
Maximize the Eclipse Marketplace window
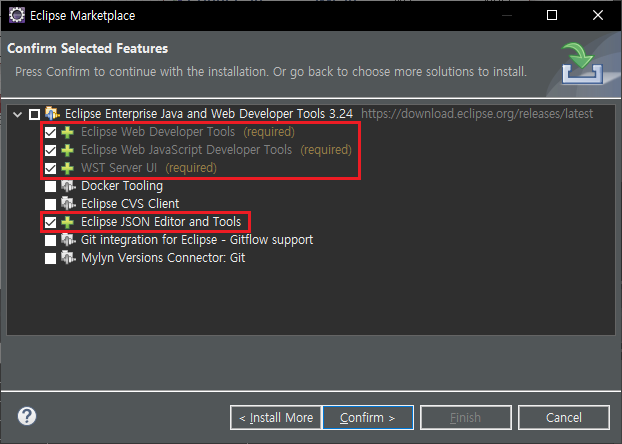click(552, 15)
